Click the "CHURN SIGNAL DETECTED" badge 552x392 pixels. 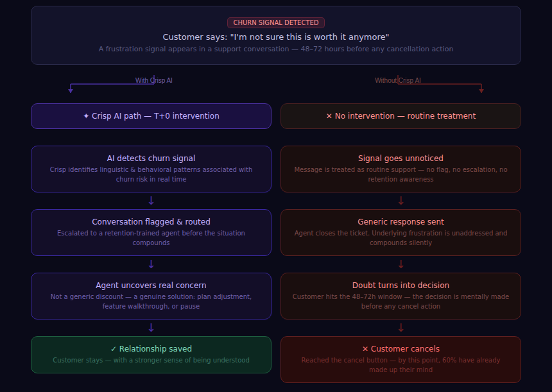[x=276, y=22]
